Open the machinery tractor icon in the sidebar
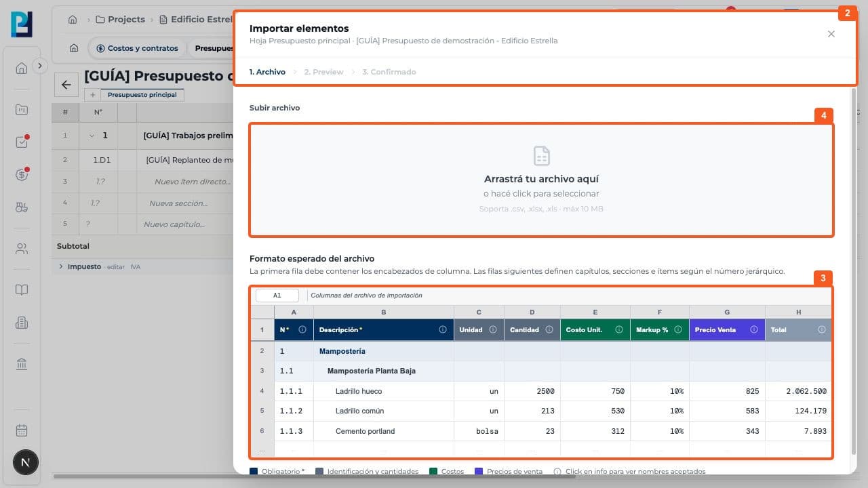Viewport: 868px width, 488px height. tap(22, 208)
